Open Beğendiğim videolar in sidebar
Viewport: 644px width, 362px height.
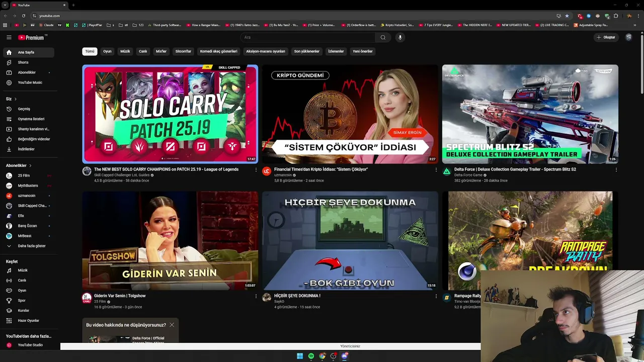[29, 139]
